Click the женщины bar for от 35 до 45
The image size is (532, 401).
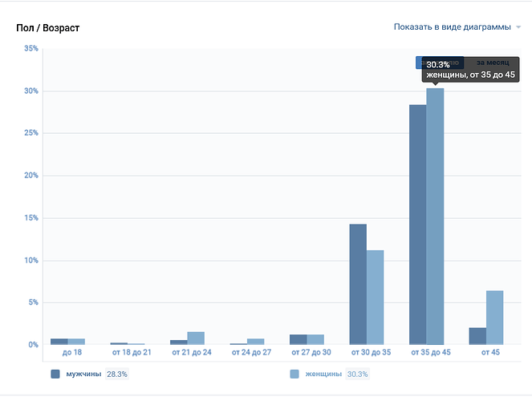[435, 217]
